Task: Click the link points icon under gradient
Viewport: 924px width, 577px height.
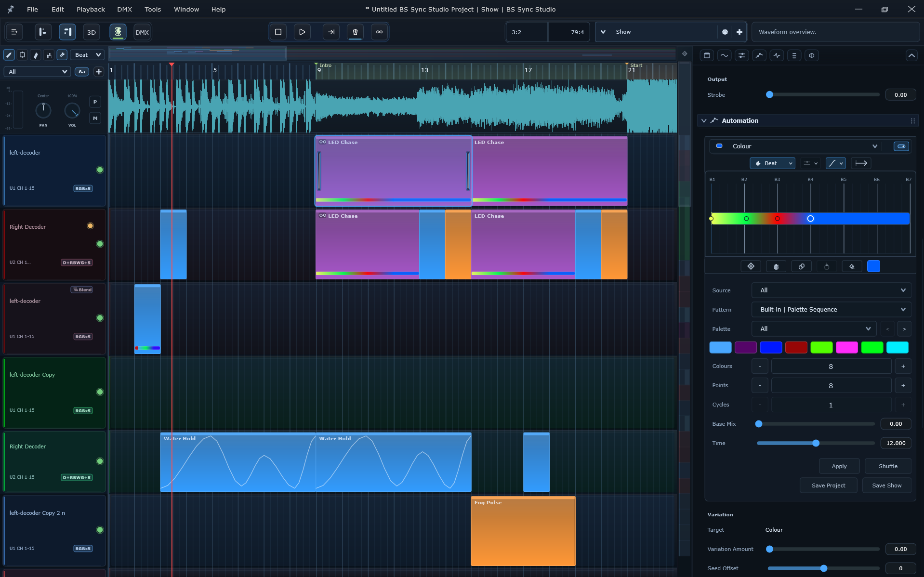Action: click(801, 266)
